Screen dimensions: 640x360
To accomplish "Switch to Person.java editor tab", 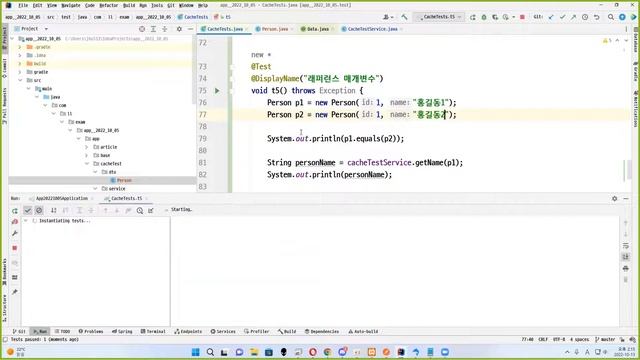I will tap(274, 29).
